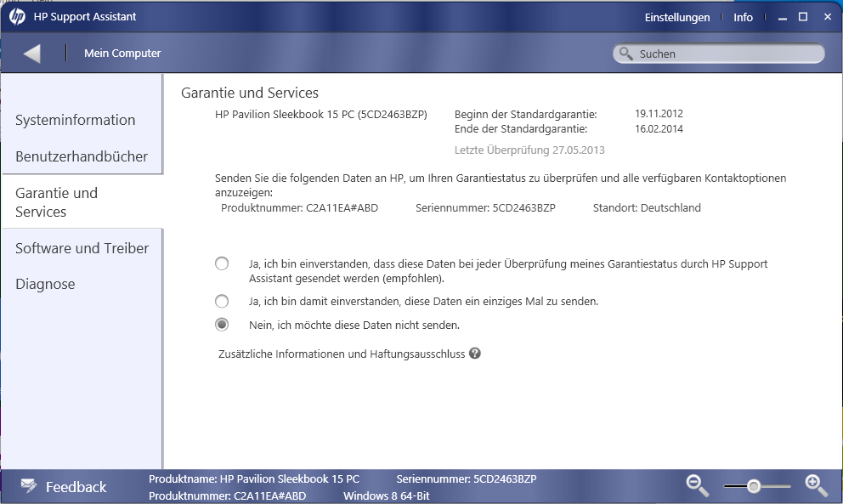The width and height of the screenshot is (843, 504).
Task: Click Windows 8 64-Bit in status bar
Action: (387, 496)
